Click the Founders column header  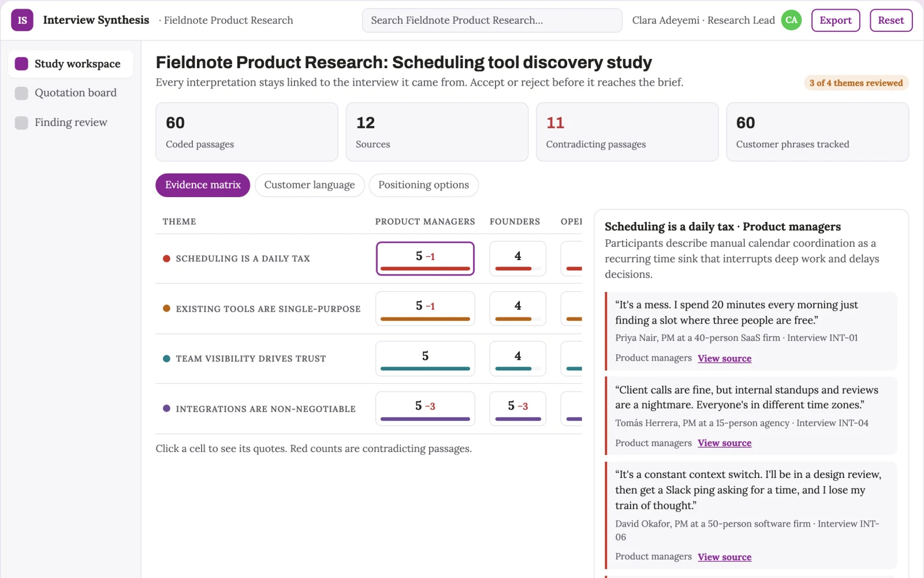(x=515, y=221)
